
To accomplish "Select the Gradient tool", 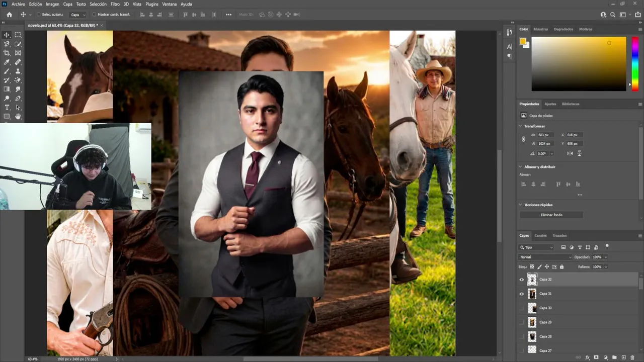I will [7, 89].
